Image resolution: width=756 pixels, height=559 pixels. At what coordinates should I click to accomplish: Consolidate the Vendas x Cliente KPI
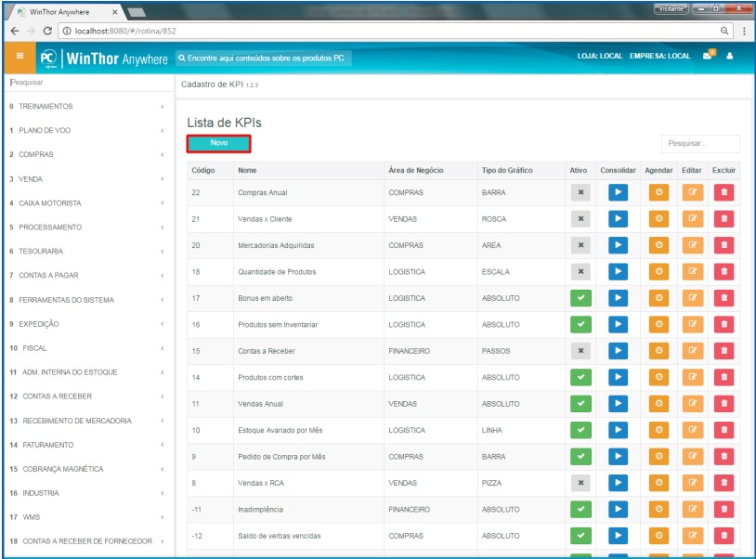[618, 219]
